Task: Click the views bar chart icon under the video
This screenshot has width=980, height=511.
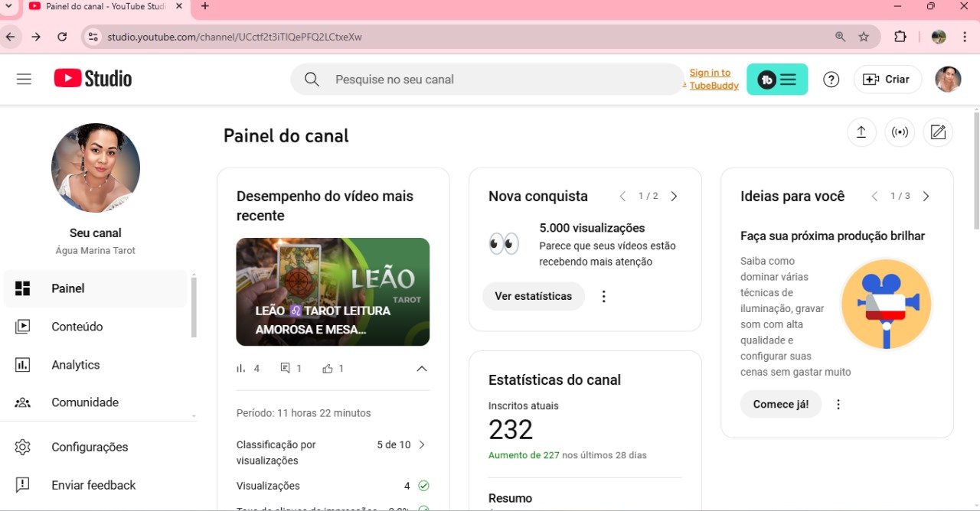Action: pyautogui.click(x=241, y=368)
